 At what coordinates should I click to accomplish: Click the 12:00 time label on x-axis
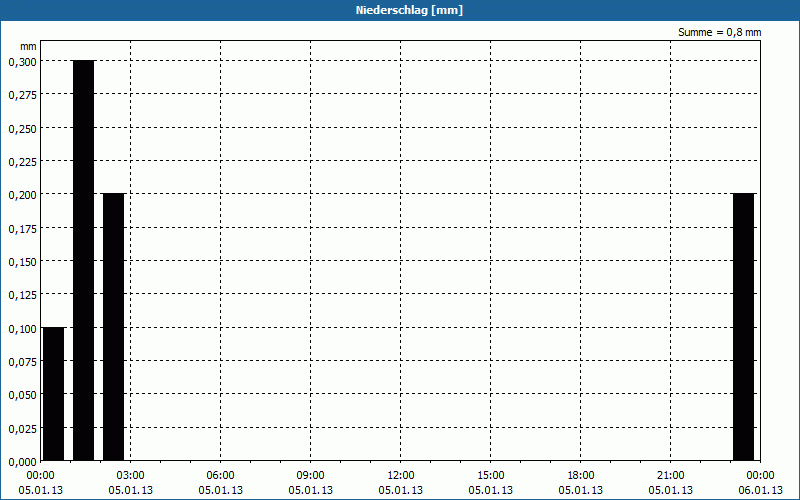pyautogui.click(x=401, y=476)
